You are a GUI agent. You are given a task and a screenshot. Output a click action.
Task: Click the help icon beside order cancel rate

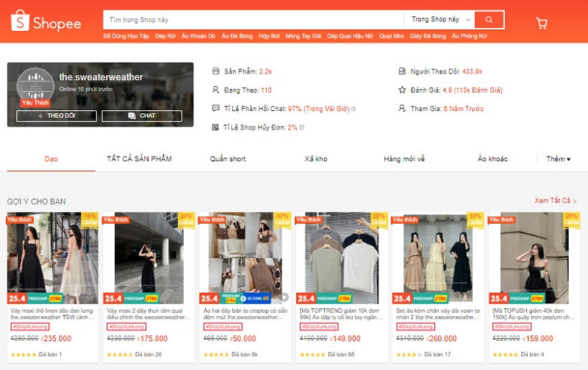click(302, 127)
